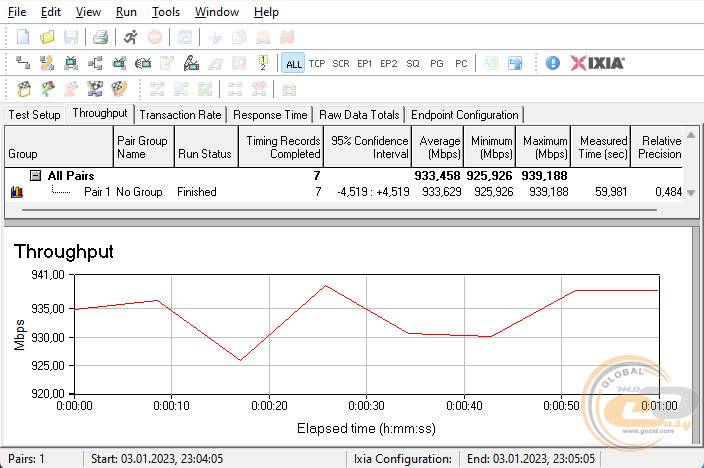704x468 pixels.
Task: Click the Group column header
Action: [x=59, y=147]
